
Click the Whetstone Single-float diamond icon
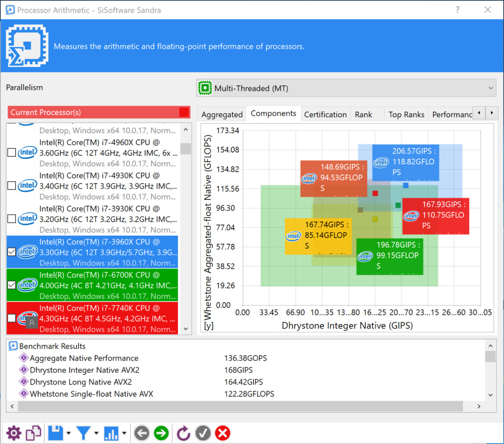point(23,393)
